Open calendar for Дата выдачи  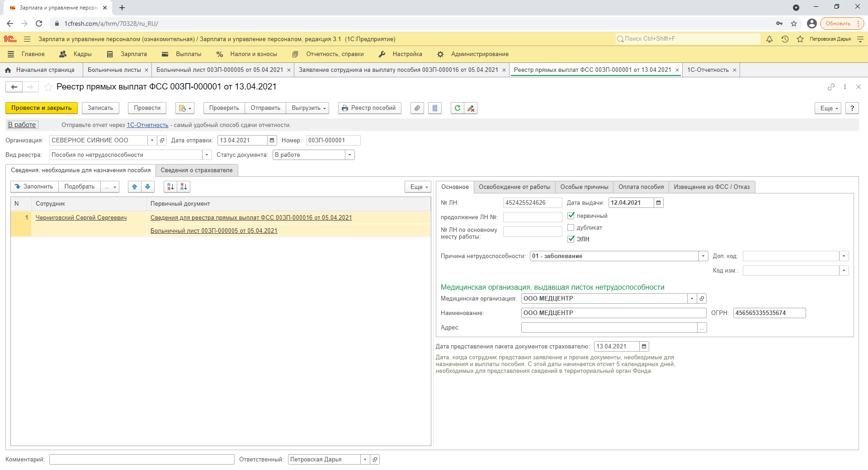(659, 203)
